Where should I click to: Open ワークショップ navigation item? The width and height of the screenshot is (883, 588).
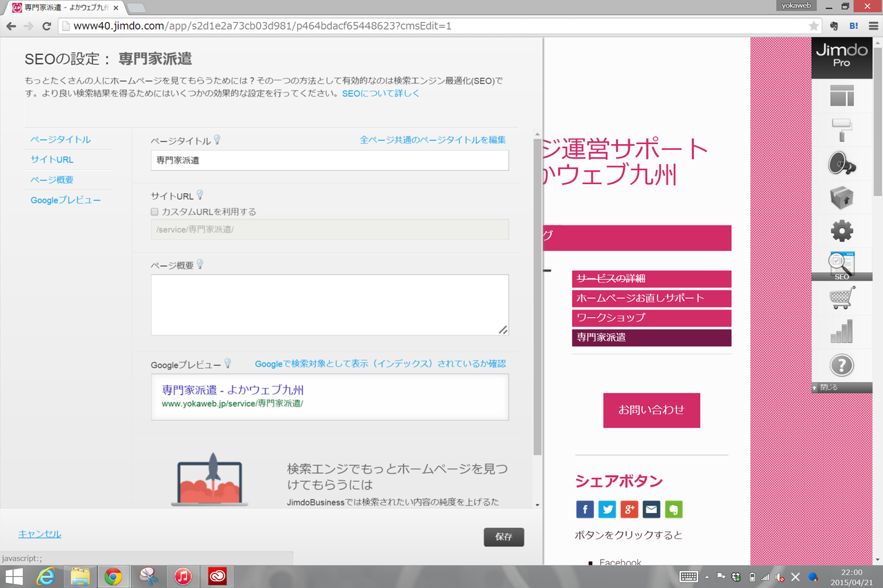[651, 318]
